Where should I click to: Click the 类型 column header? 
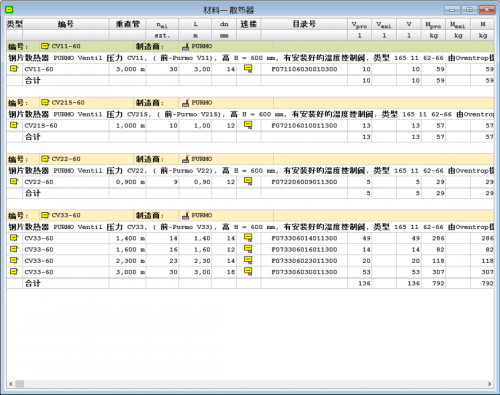(15, 24)
